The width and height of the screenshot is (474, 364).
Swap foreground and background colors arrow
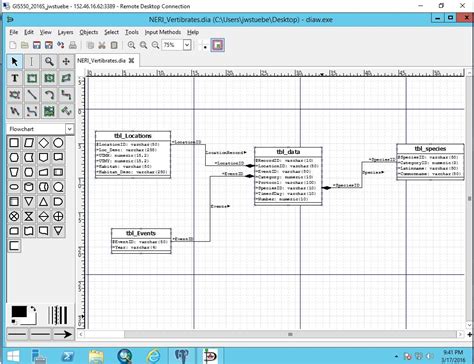[33, 309]
